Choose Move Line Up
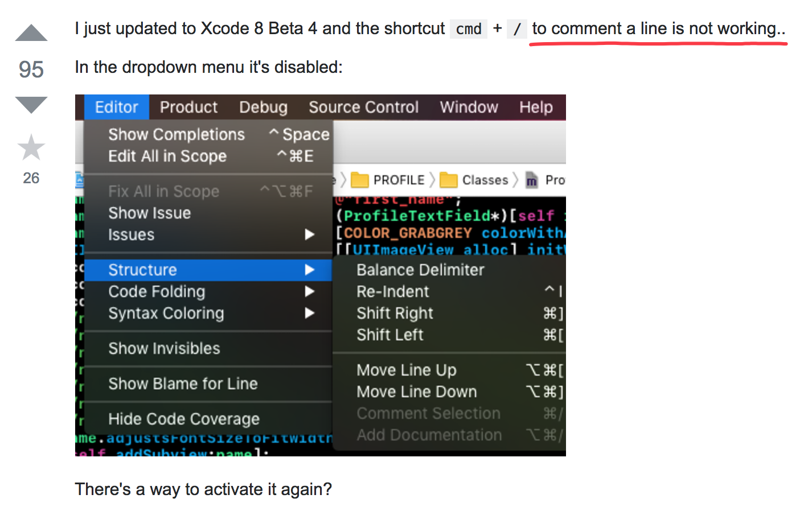812x511 pixels. tap(450, 370)
